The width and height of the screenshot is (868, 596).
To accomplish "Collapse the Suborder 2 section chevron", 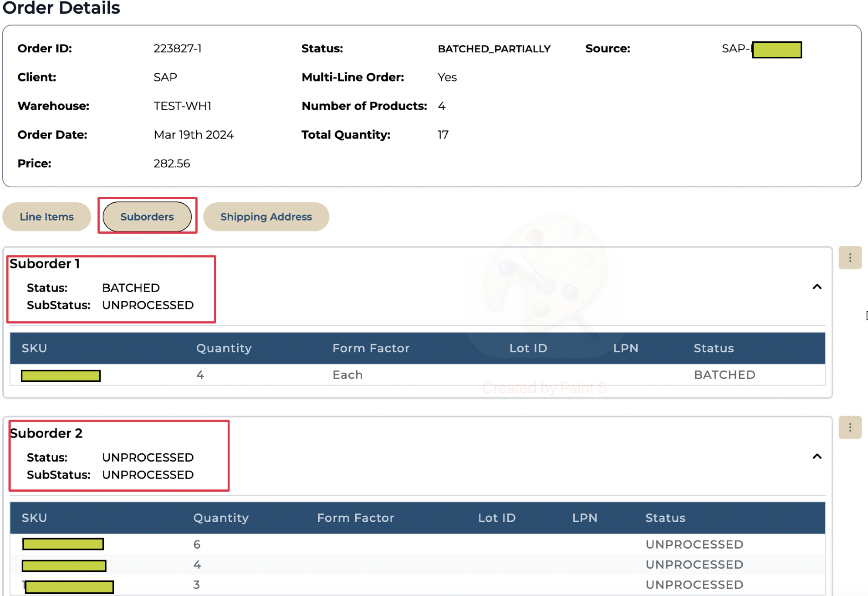I will point(817,457).
